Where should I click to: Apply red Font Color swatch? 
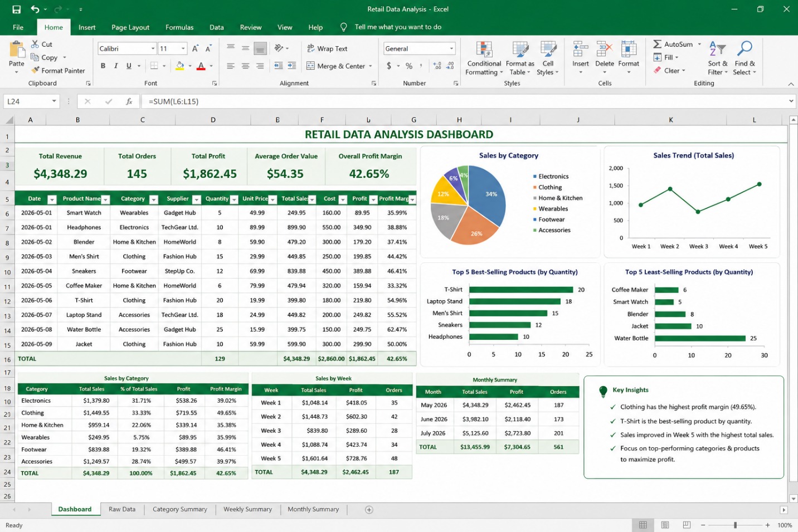[201, 66]
